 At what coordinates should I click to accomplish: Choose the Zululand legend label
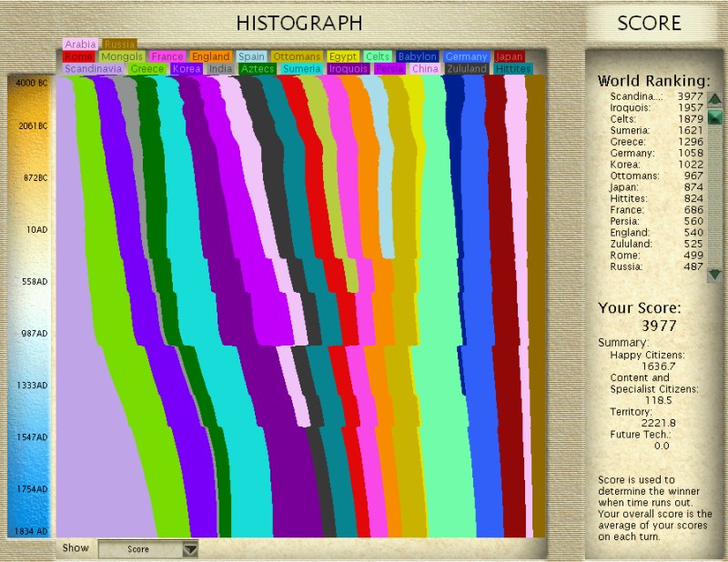click(x=467, y=69)
